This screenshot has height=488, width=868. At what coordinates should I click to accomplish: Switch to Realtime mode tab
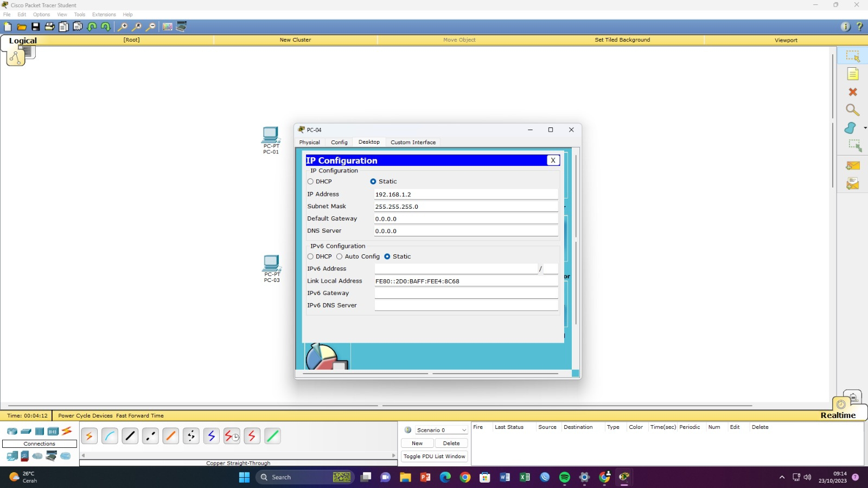pos(838,415)
